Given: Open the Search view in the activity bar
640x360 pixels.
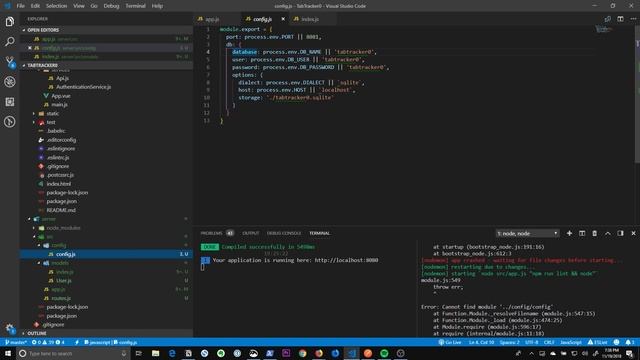Looking at the screenshot, I should coord(9,42).
